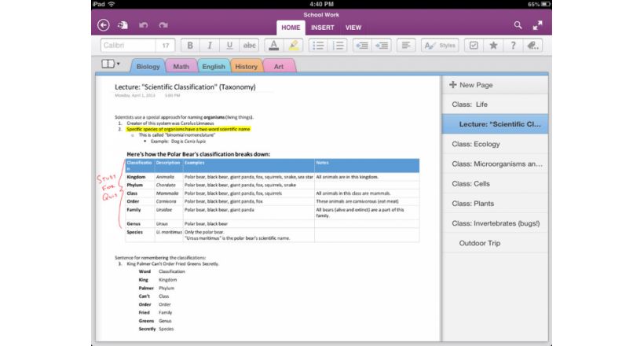Apply the yellow highlighter

tap(293, 46)
